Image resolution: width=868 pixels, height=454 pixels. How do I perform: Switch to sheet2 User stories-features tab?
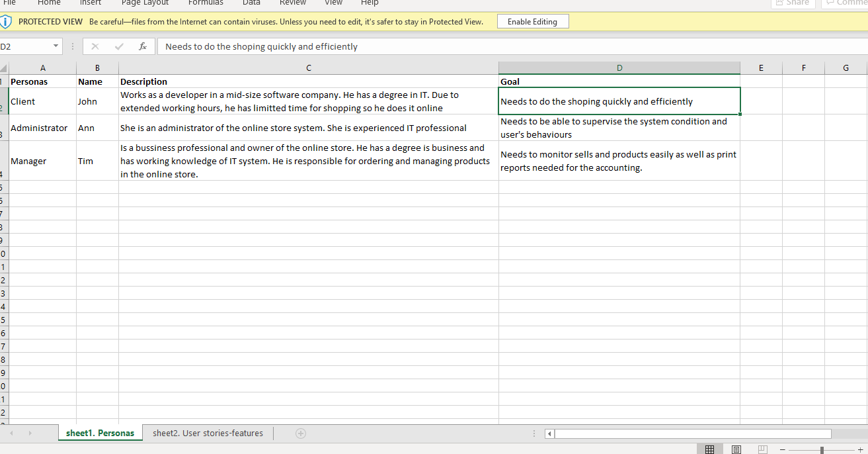[x=207, y=433]
